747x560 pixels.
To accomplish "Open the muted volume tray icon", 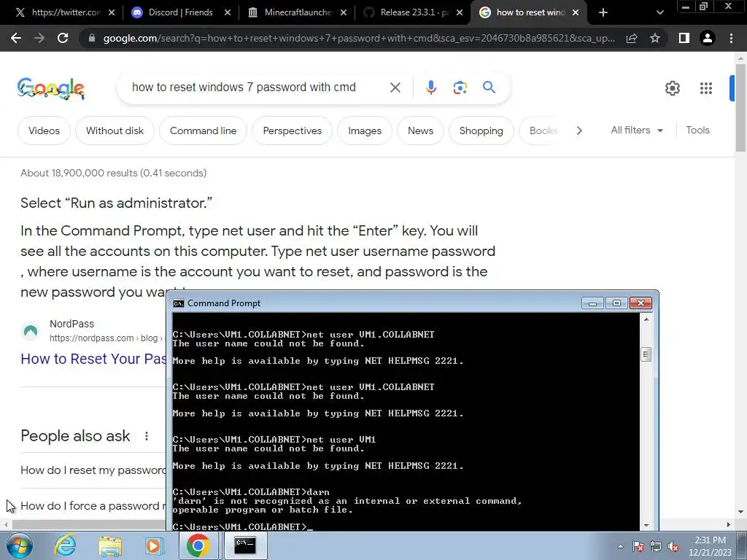I will 673,547.
